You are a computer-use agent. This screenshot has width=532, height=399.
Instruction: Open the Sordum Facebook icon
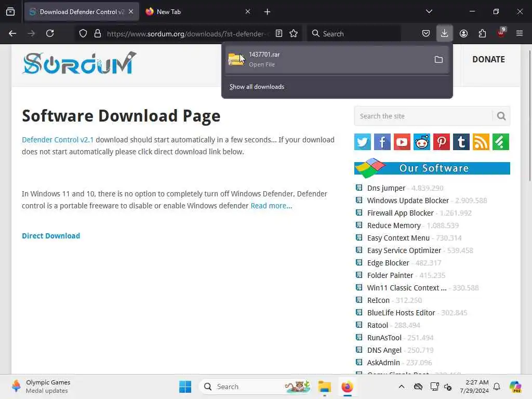click(x=382, y=142)
